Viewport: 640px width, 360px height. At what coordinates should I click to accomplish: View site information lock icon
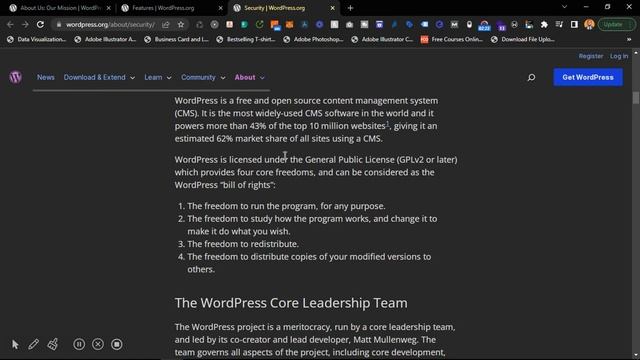tap(58, 24)
